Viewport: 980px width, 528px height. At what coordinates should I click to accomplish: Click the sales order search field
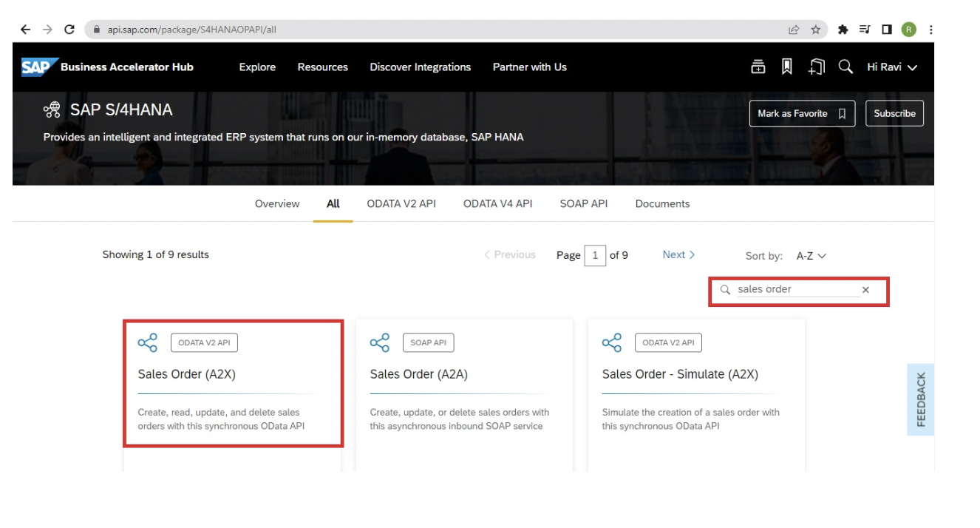(x=797, y=290)
